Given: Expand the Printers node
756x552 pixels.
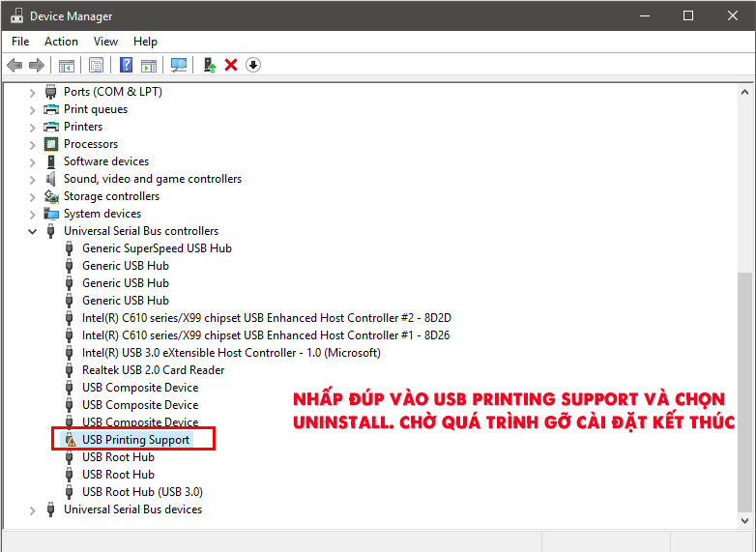Looking at the screenshot, I should (x=32, y=128).
